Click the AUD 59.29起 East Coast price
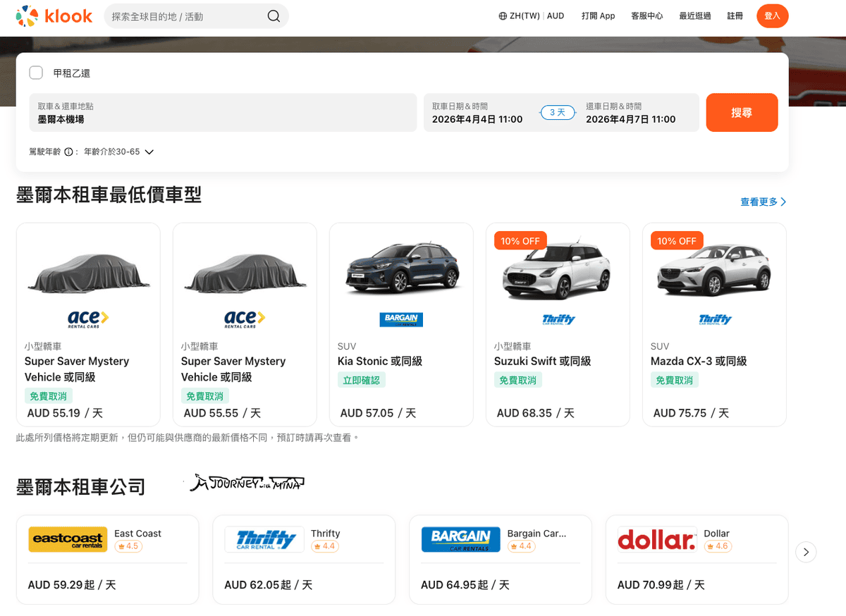The height and width of the screenshot is (616, 846). point(72,585)
